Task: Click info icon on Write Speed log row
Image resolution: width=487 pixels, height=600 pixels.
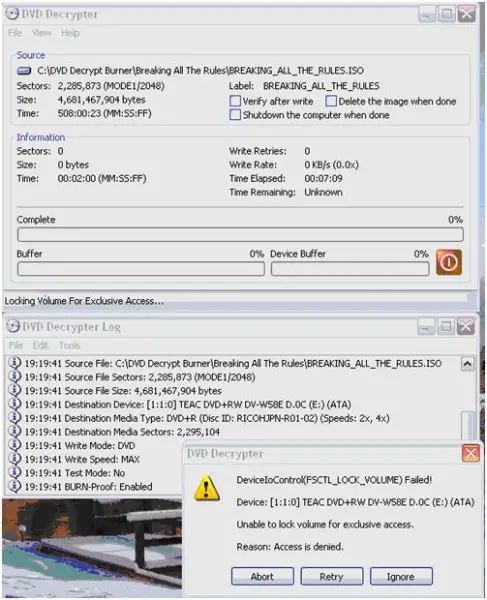Action: (x=14, y=459)
